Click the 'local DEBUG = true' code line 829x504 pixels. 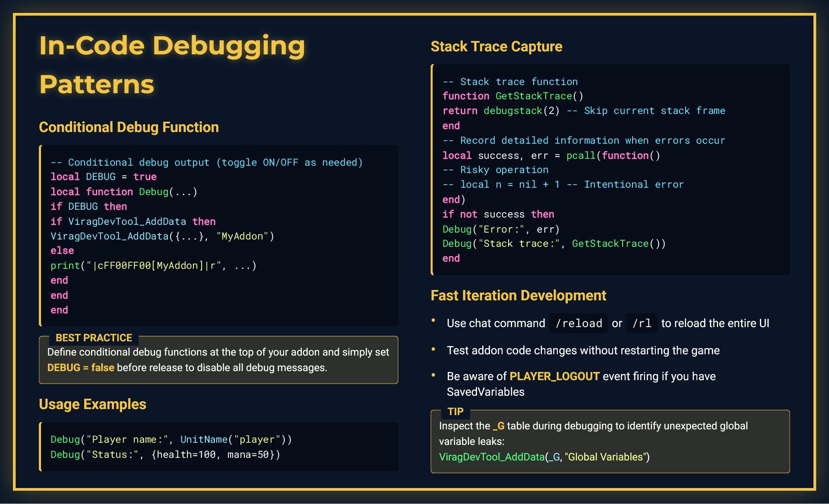pyautogui.click(x=104, y=177)
